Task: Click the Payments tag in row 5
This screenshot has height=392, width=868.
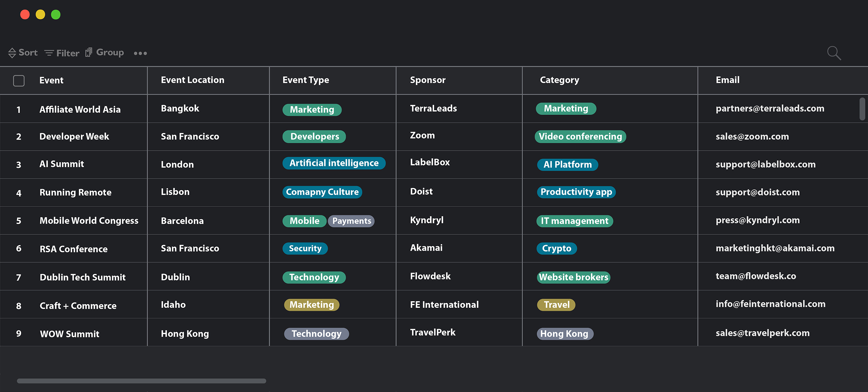Action: [x=352, y=221]
